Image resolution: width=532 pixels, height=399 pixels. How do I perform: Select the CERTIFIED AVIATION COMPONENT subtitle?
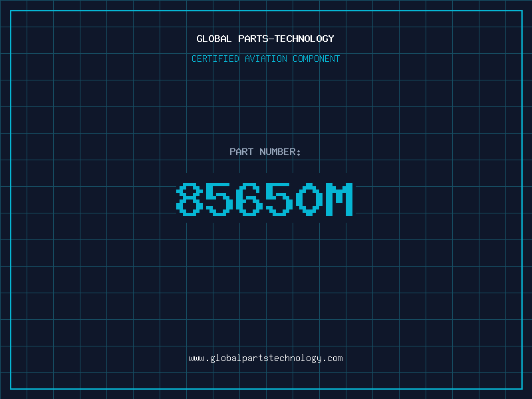coord(265,59)
